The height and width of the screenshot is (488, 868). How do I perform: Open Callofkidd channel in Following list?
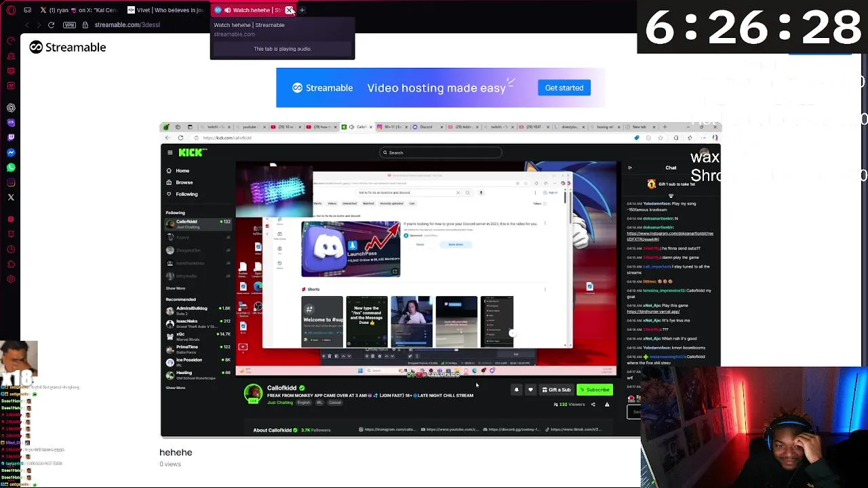point(199,224)
